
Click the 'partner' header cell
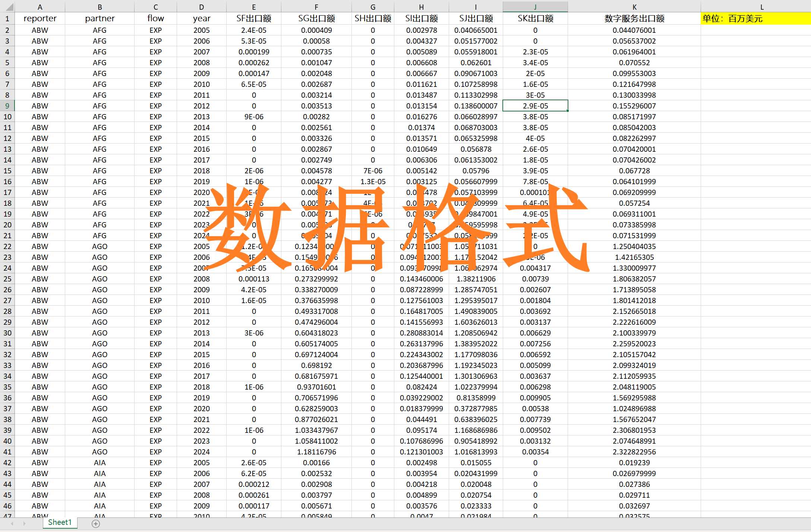pos(100,19)
